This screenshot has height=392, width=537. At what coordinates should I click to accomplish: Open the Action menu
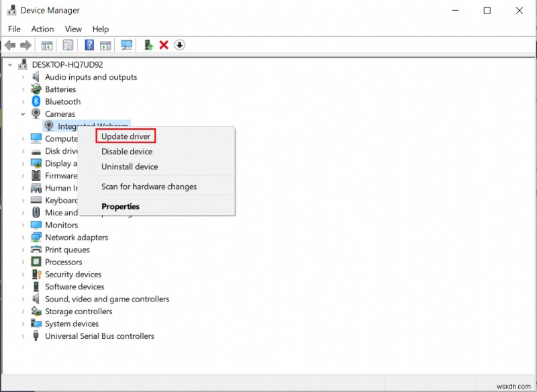click(x=42, y=29)
